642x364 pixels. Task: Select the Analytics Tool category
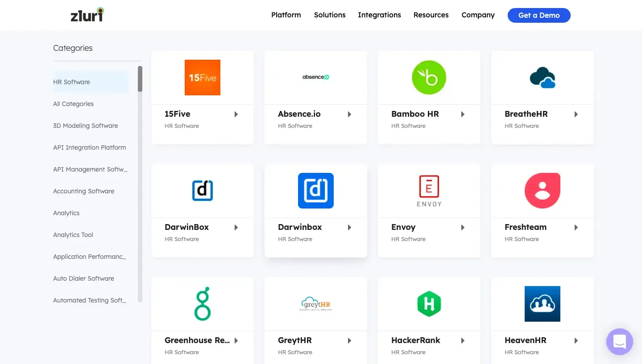pyautogui.click(x=73, y=235)
